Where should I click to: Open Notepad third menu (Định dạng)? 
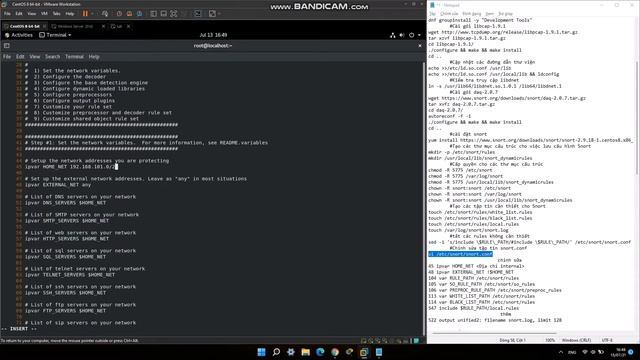coord(471,14)
